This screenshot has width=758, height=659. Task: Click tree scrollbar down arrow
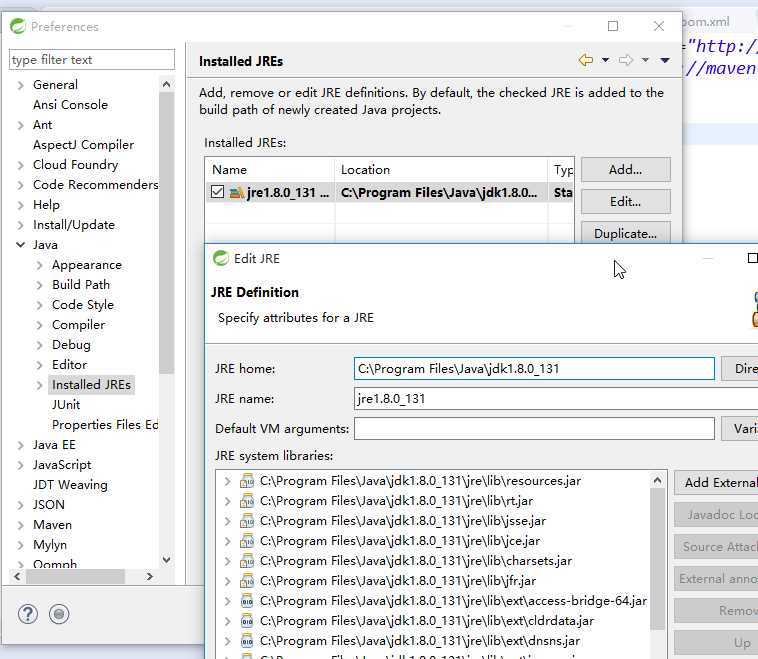(x=166, y=560)
